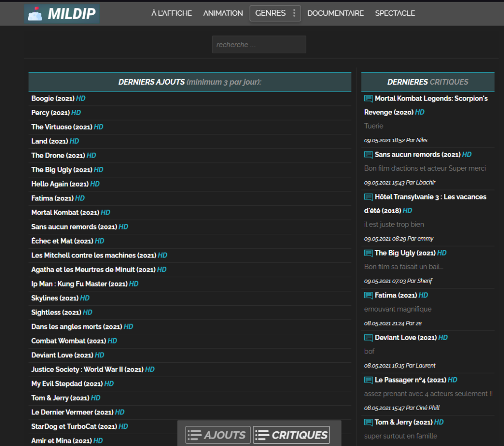The width and height of the screenshot is (504, 446).
Task: Click the comment icon beside Tom & Jerry critique
Action: pyautogui.click(x=368, y=422)
